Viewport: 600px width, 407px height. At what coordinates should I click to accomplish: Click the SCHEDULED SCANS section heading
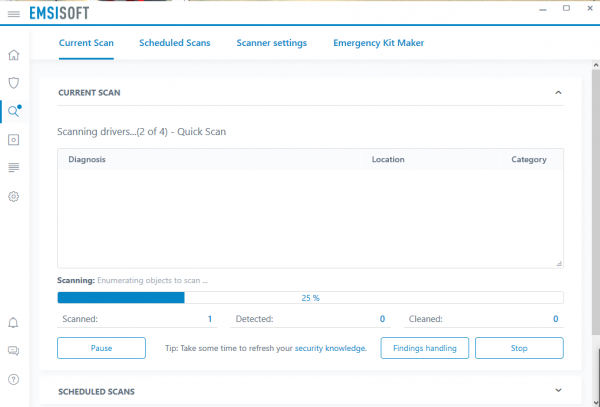tap(96, 392)
